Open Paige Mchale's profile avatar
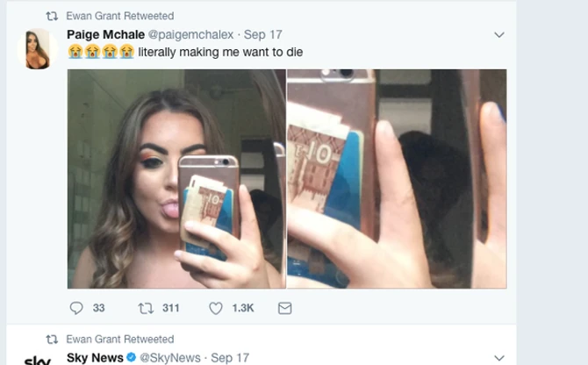Image resolution: width=588 pixels, height=365 pixels. pos(37,48)
